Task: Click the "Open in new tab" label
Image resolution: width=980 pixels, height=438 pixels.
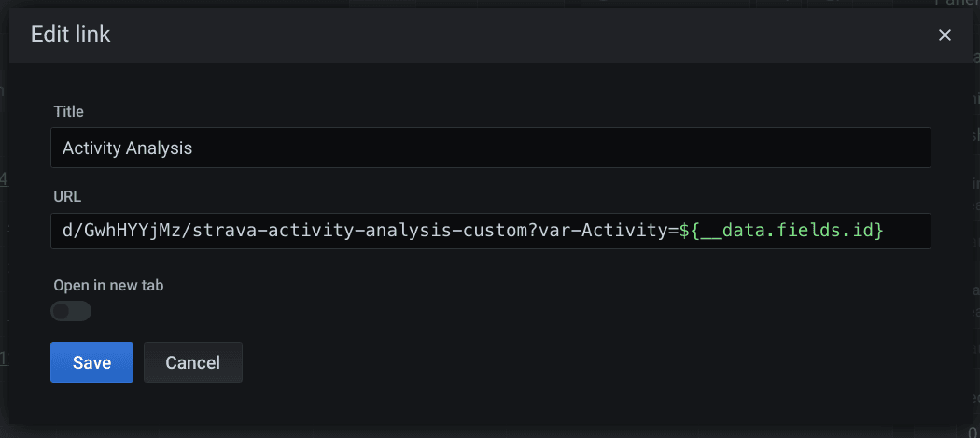Action: tap(108, 285)
